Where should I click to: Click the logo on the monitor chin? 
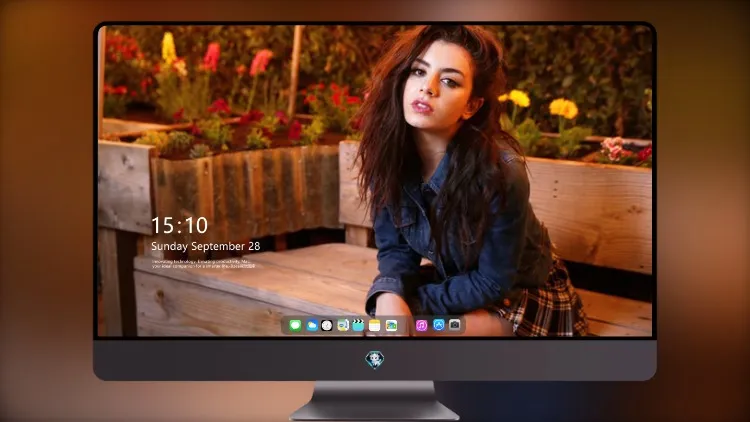click(x=375, y=360)
